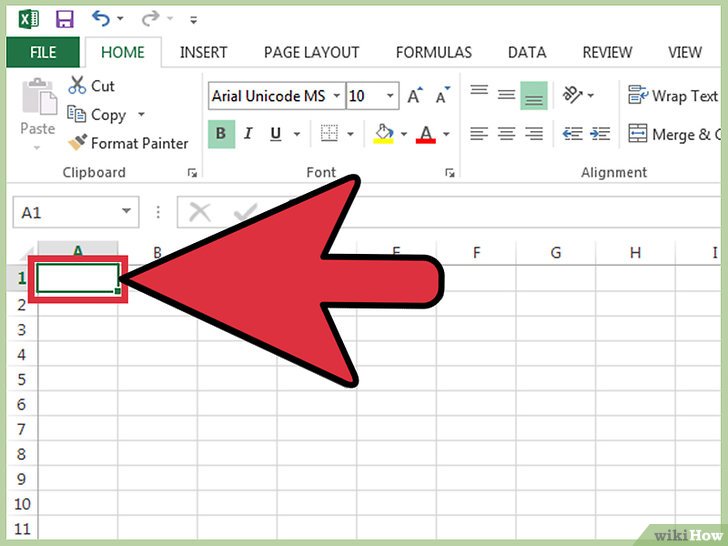Align text left

(x=479, y=134)
